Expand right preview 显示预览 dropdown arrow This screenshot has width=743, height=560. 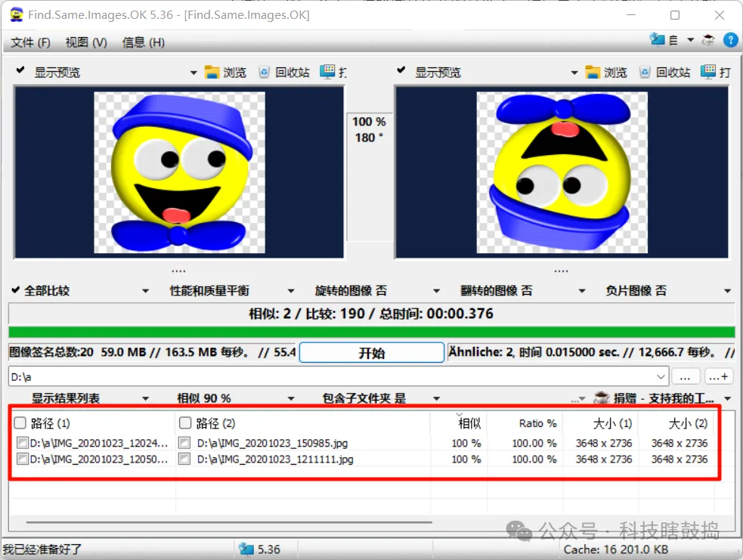[x=574, y=73]
